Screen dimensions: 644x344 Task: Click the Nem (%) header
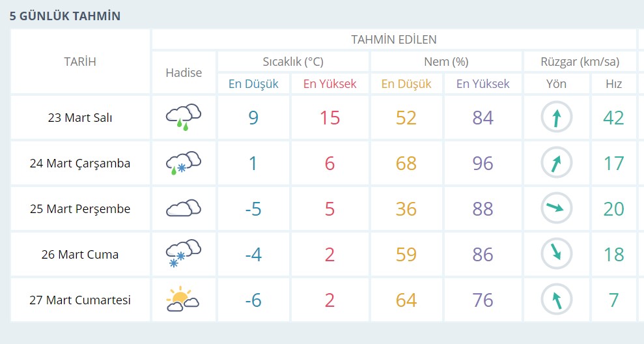tap(446, 62)
